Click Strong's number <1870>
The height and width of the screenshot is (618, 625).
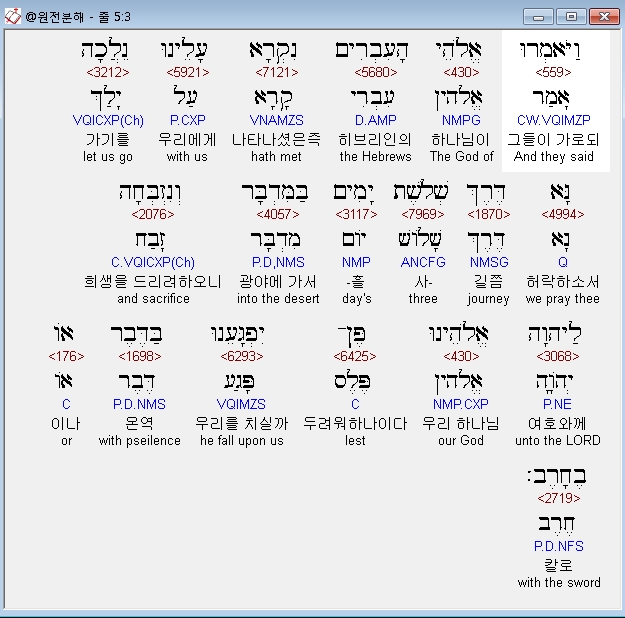click(489, 214)
